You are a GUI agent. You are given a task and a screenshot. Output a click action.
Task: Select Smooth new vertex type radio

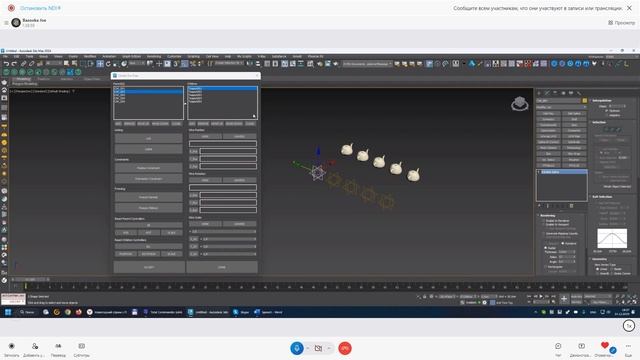597,273
